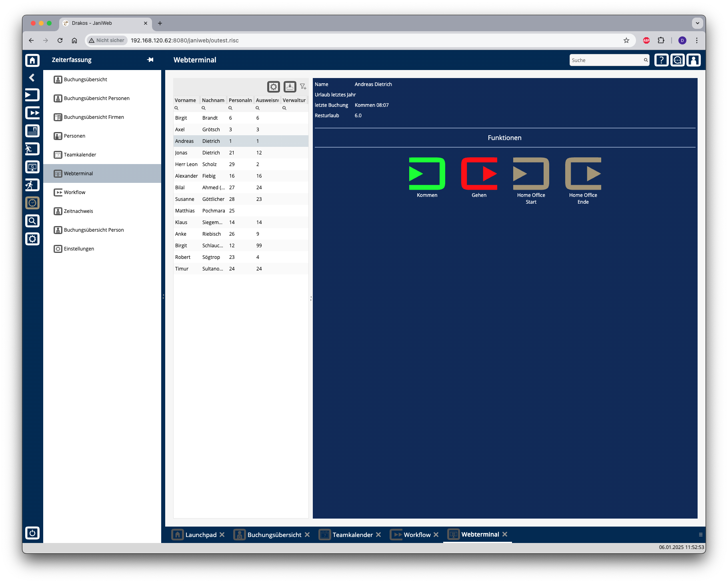
Task: Open Buchungsübersicht Firmen menu entry
Action: (x=102, y=117)
